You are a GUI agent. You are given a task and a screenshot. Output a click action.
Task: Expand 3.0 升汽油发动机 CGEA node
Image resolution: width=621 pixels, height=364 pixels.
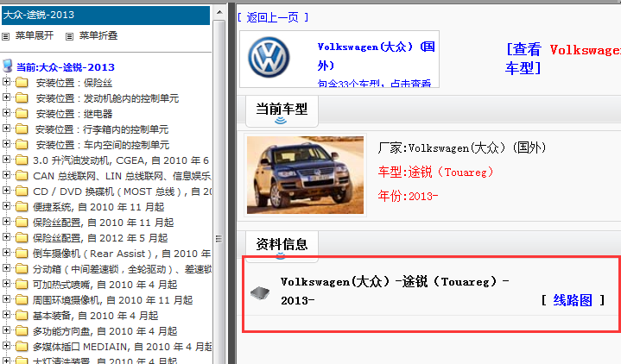click(6, 159)
